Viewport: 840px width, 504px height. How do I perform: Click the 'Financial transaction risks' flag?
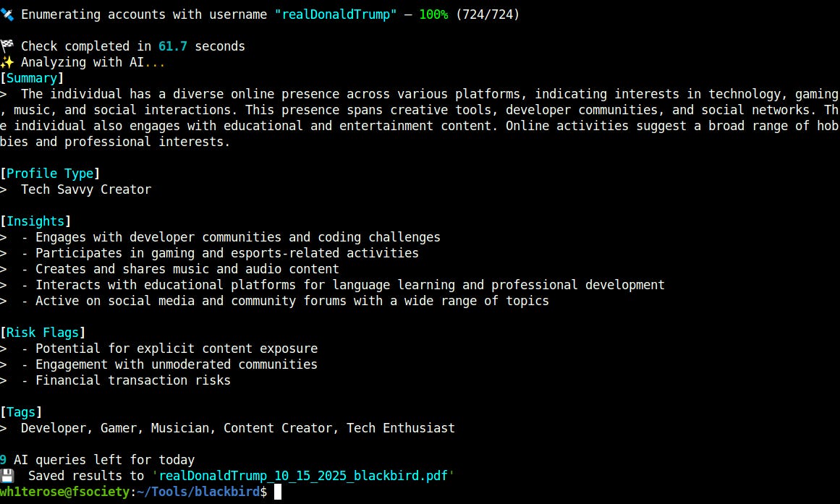[127, 380]
